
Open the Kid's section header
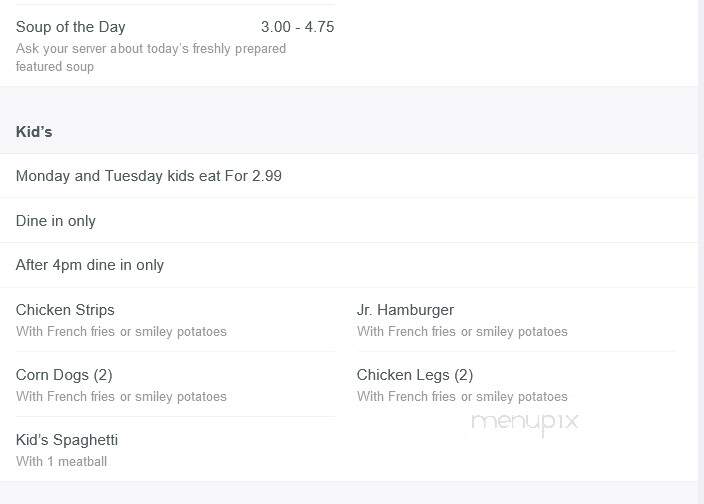pos(34,131)
